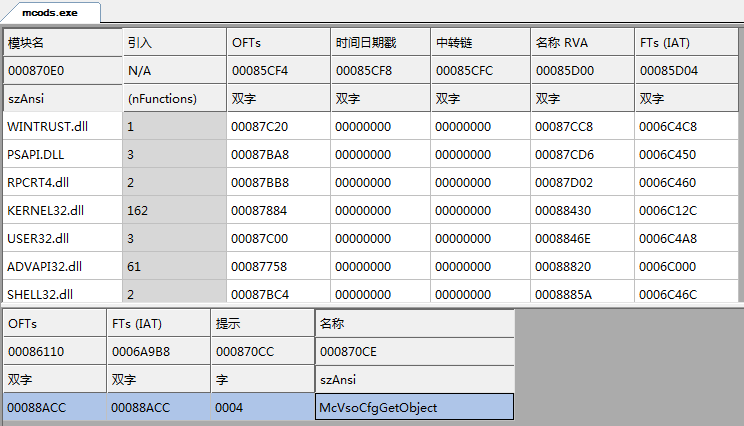The width and height of the screenshot is (744, 426).
Task: Click the 时间日期戳 column header
Action: [x=381, y=43]
